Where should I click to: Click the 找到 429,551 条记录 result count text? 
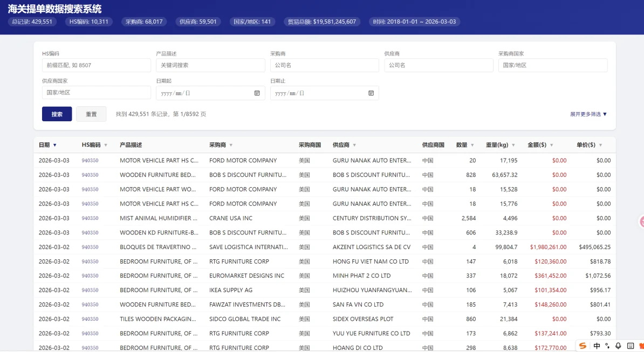coord(161,114)
